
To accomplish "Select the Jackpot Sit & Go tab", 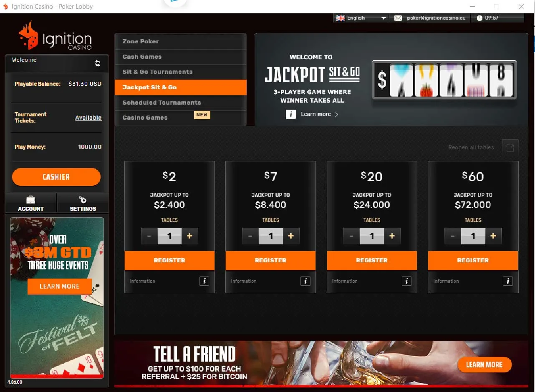I will 180,87.
